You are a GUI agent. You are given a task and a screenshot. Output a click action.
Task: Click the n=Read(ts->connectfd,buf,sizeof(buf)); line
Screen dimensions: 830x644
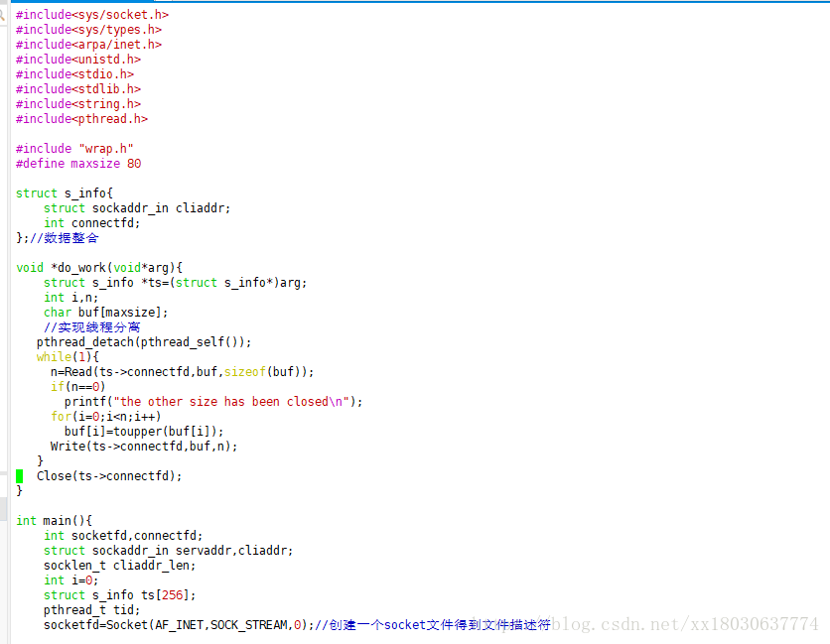182,372
